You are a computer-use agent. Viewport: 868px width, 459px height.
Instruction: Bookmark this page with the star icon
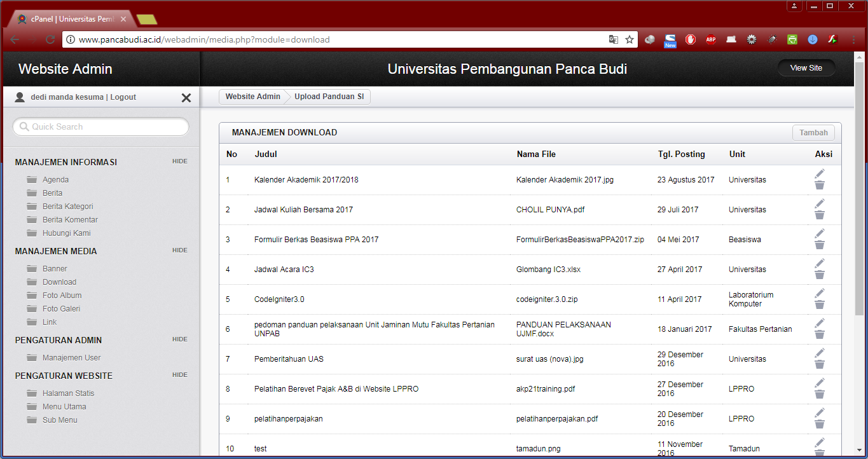[630, 39]
